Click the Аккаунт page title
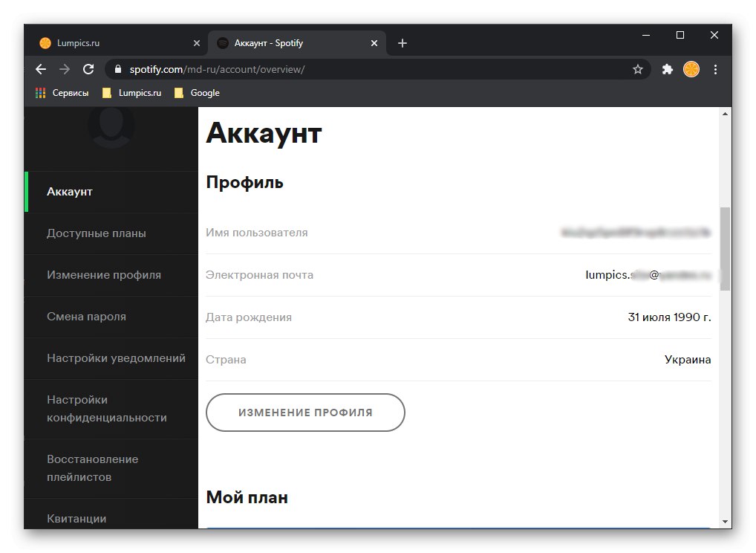756x553 pixels. (x=264, y=133)
